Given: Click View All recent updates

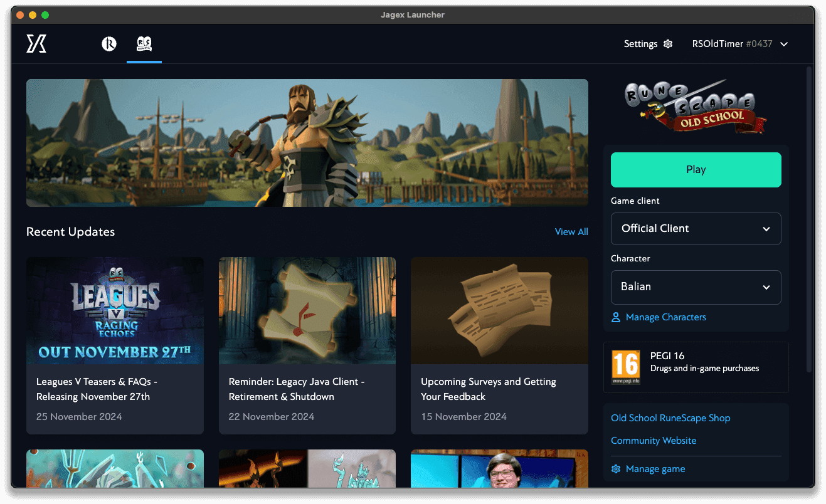Looking at the screenshot, I should 571,231.
